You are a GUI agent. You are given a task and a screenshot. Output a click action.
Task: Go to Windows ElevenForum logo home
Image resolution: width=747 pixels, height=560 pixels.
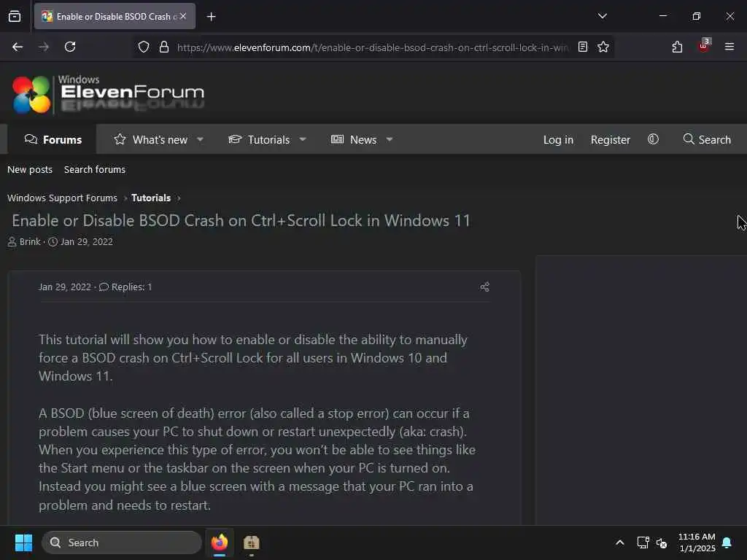(109, 94)
